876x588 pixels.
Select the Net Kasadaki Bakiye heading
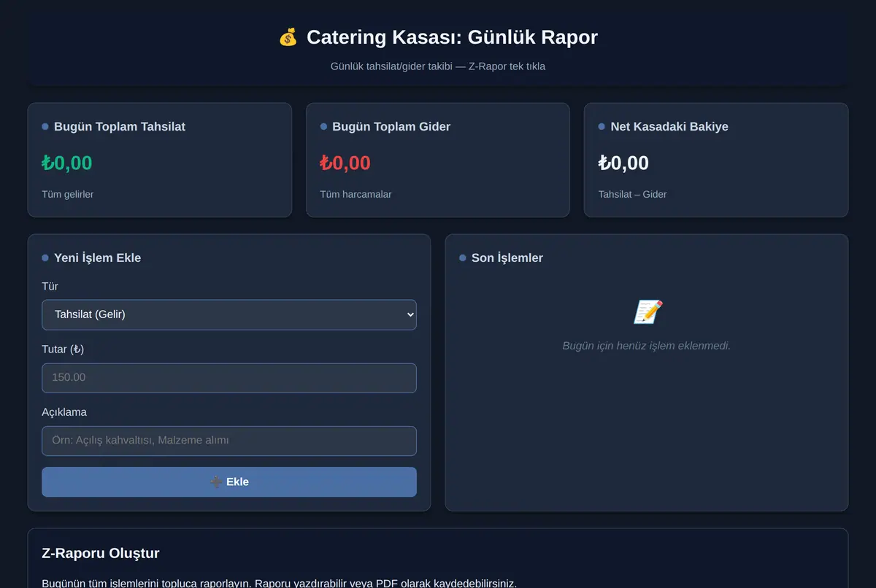click(x=669, y=126)
